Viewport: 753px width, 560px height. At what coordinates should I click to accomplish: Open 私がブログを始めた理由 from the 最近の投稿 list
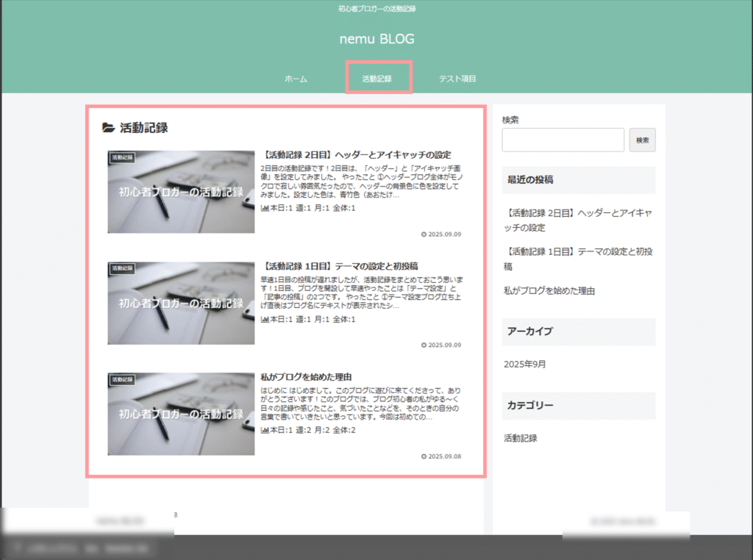point(549,291)
